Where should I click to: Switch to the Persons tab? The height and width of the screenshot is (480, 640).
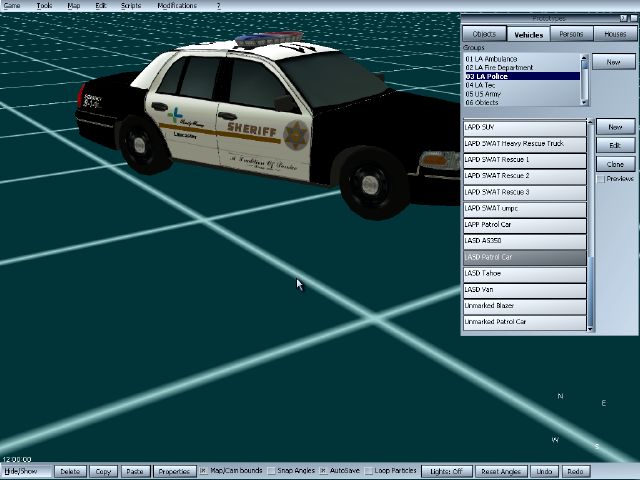571,34
